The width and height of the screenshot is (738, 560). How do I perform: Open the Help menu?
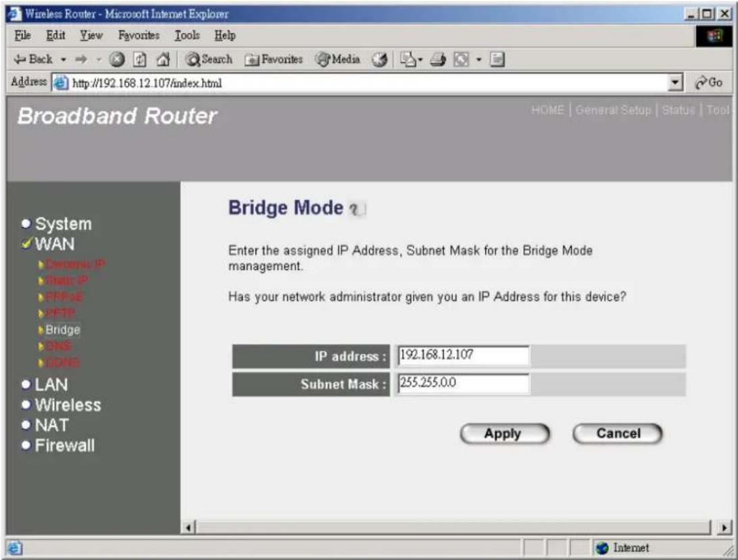click(225, 35)
